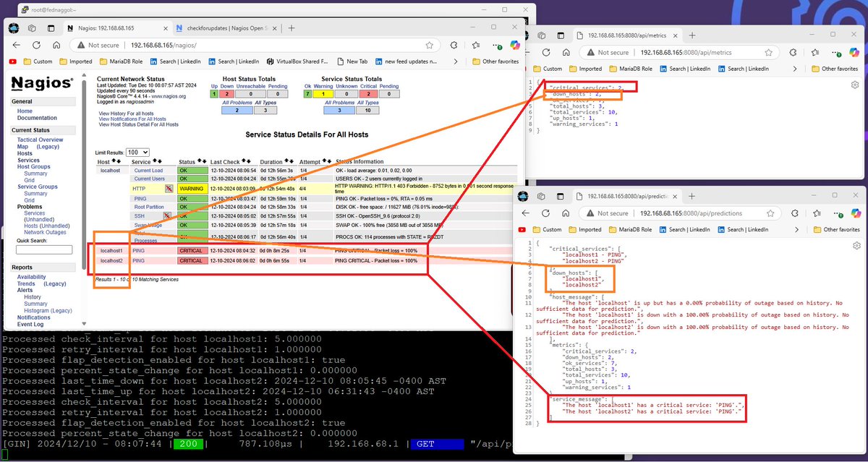868x462 pixels.
Task: Expand the bookmarks bar overflow chevron
Action: click(x=456, y=61)
